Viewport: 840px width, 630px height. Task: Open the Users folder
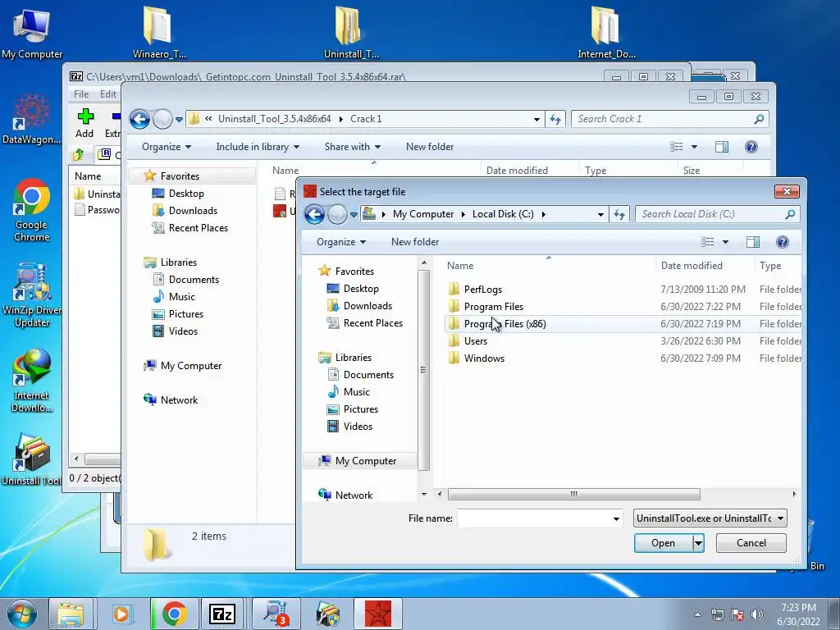coord(475,340)
